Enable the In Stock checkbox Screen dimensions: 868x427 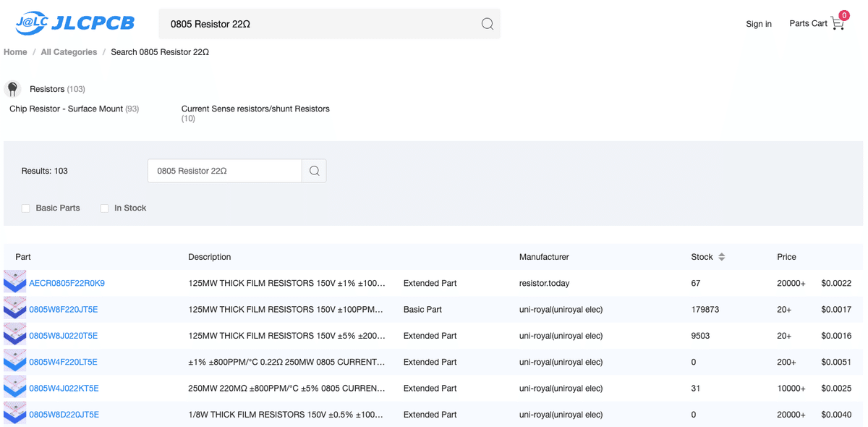coord(104,208)
